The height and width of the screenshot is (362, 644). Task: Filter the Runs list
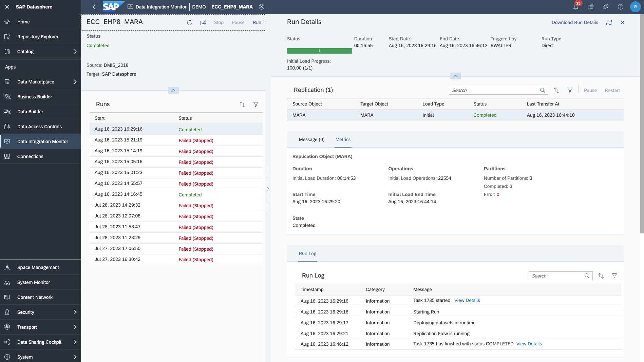(256, 104)
